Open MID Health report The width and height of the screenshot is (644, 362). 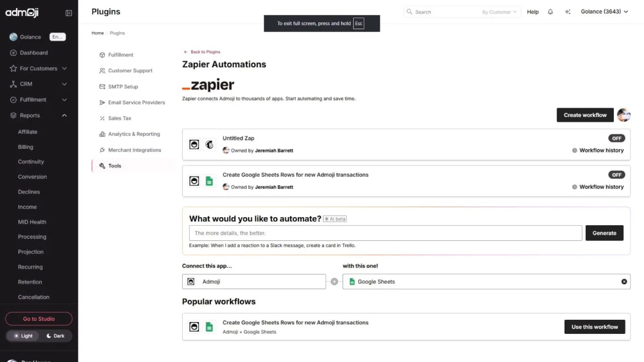pyautogui.click(x=32, y=222)
